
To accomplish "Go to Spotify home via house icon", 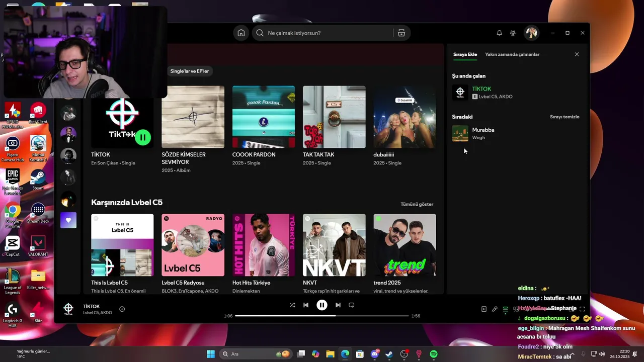I will (241, 33).
